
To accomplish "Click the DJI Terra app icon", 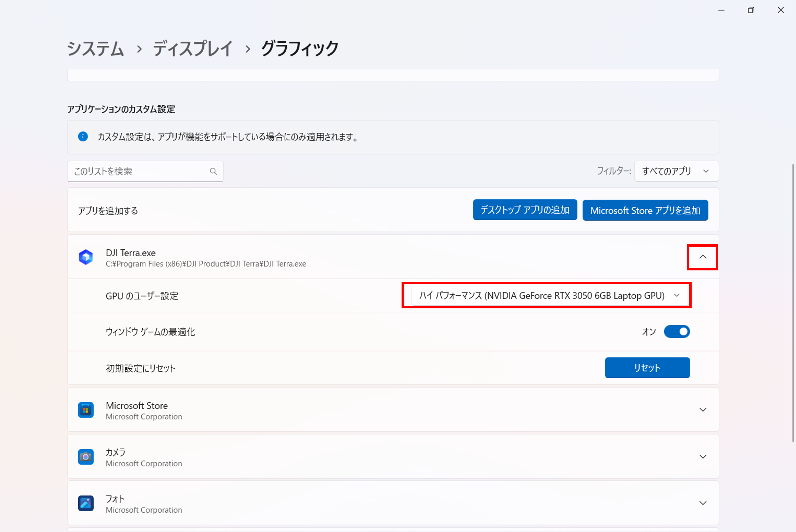I will pos(86,257).
